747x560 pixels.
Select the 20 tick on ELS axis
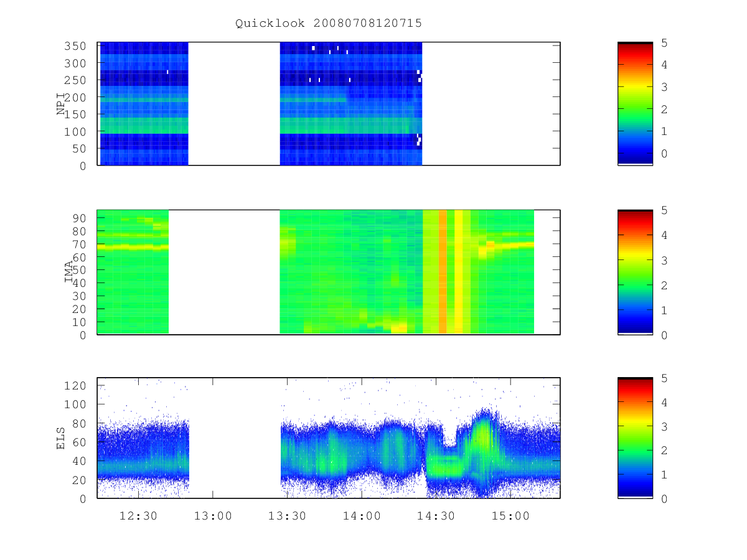point(80,480)
